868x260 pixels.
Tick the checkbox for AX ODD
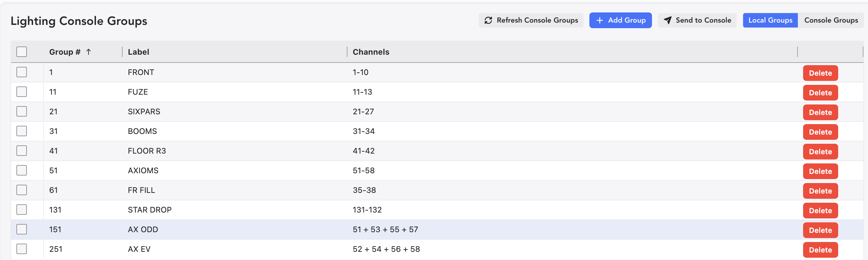pos(22,229)
